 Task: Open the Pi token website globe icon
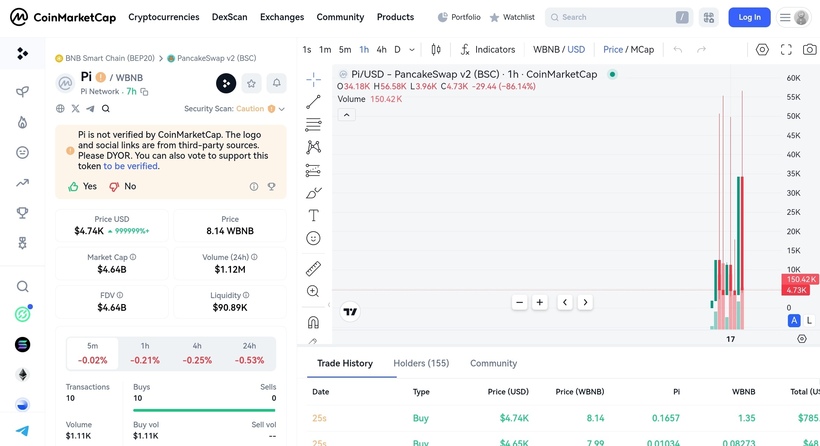(60, 109)
